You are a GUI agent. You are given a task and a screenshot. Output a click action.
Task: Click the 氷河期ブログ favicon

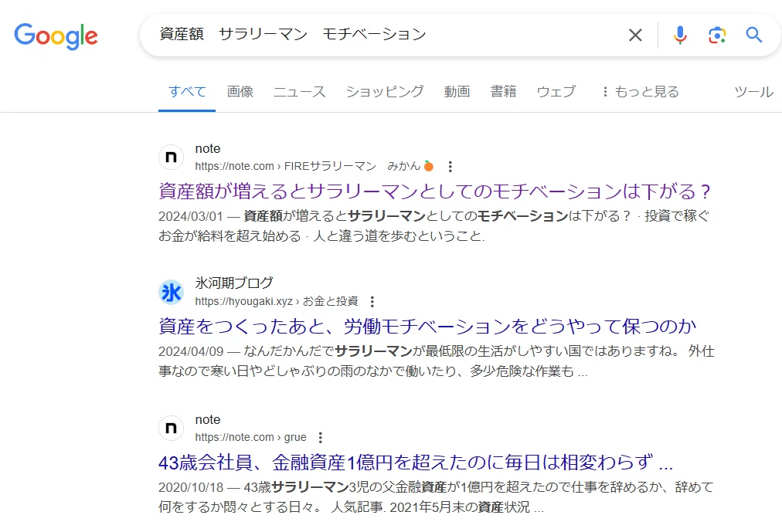pos(171,293)
